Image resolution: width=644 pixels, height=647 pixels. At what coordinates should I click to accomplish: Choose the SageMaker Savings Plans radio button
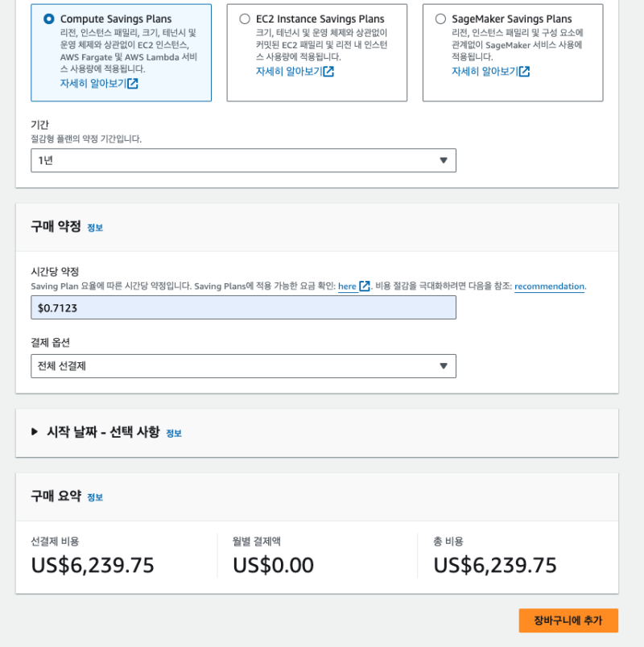[x=440, y=19]
